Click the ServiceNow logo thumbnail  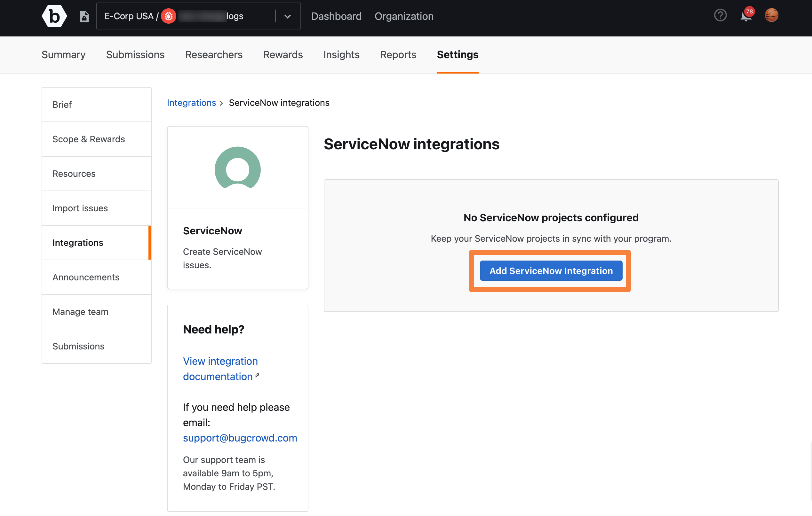pos(237,167)
